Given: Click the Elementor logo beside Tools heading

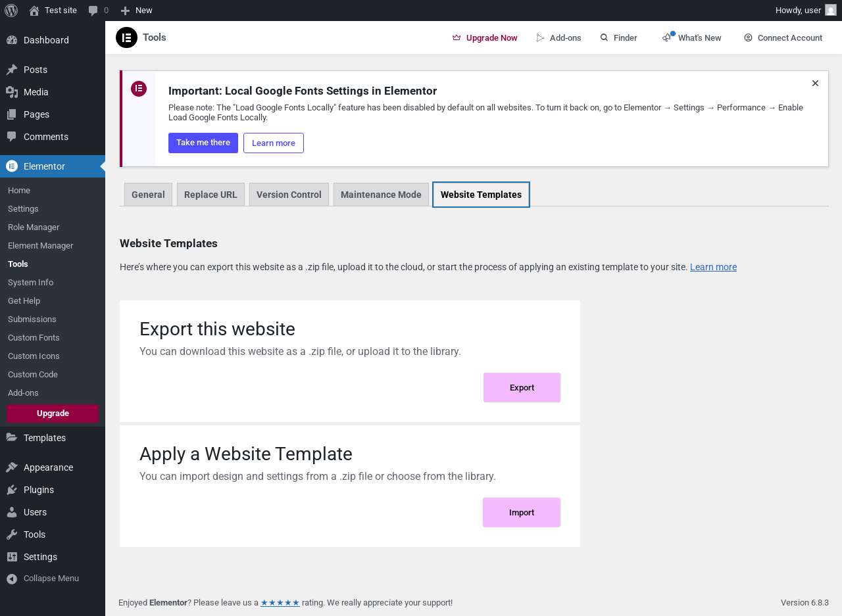Looking at the screenshot, I should point(126,37).
